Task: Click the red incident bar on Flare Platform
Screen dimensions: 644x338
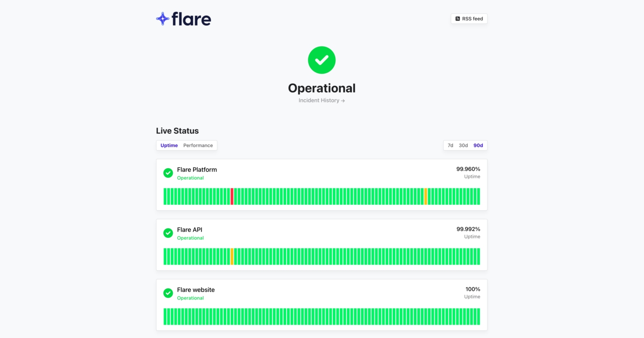Action: click(233, 196)
